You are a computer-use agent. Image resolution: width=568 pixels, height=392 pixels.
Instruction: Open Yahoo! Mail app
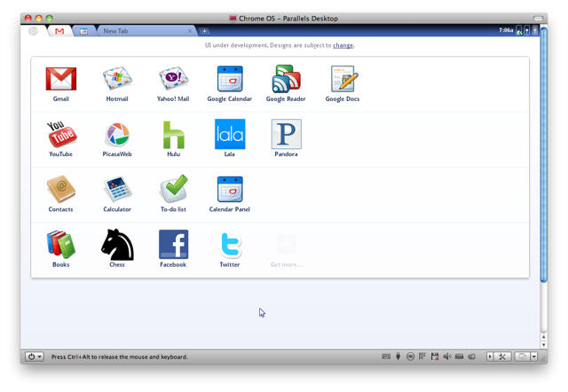pyautogui.click(x=173, y=78)
